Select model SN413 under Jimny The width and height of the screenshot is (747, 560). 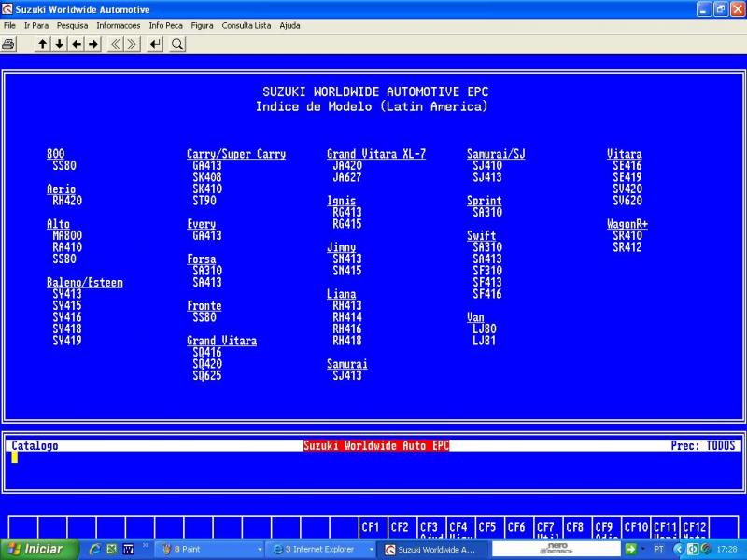[347, 259]
